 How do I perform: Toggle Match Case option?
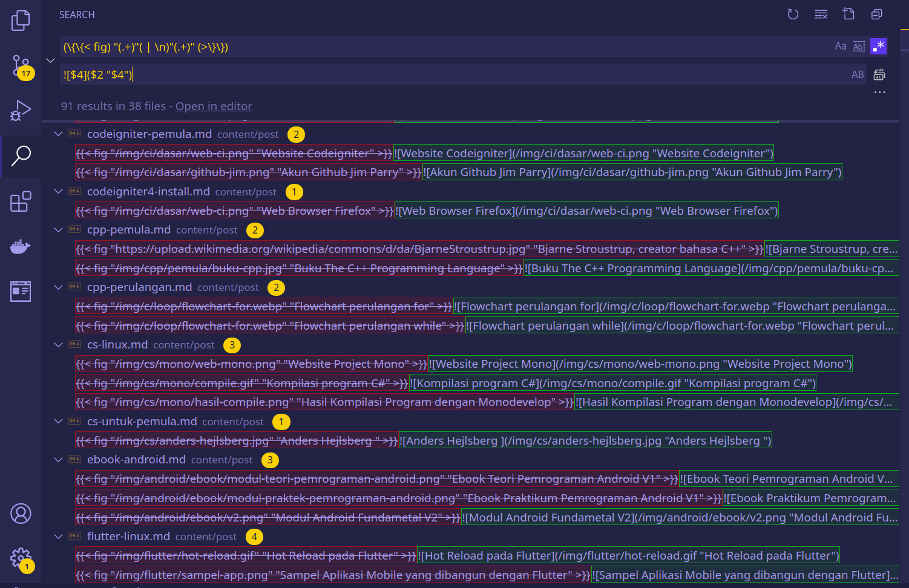(x=840, y=45)
